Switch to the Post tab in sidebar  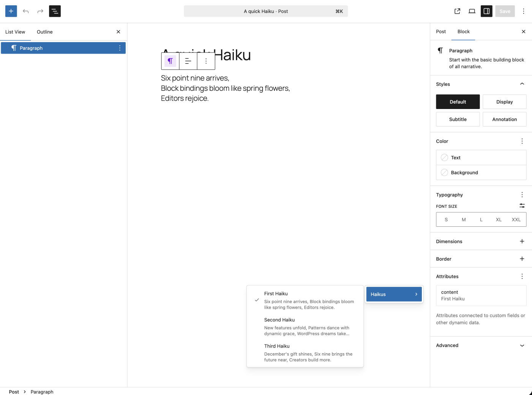(x=441, y=32)
